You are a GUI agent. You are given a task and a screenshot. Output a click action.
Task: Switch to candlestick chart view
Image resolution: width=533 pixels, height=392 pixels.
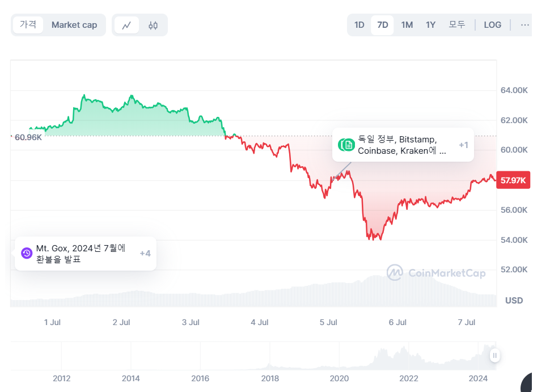click(153, 26)
